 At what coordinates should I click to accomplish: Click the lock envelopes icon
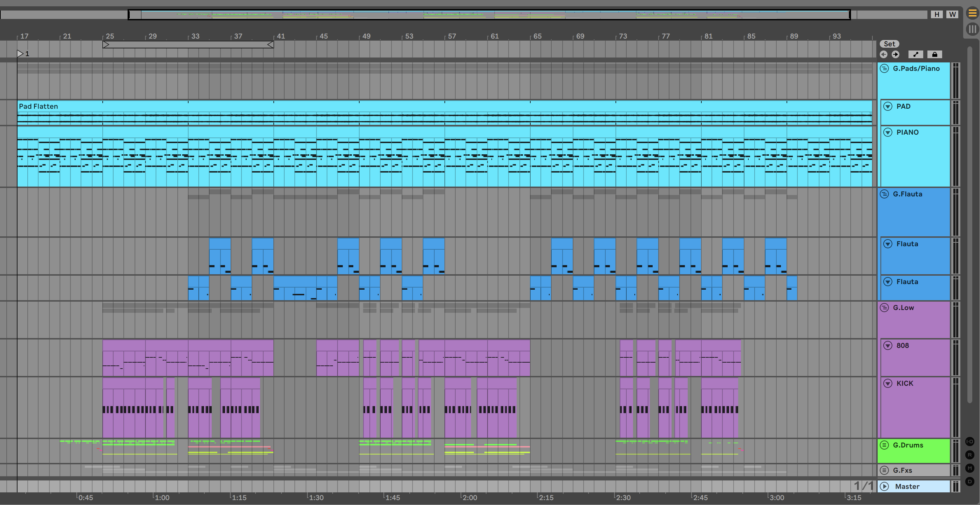pos(934,54)
